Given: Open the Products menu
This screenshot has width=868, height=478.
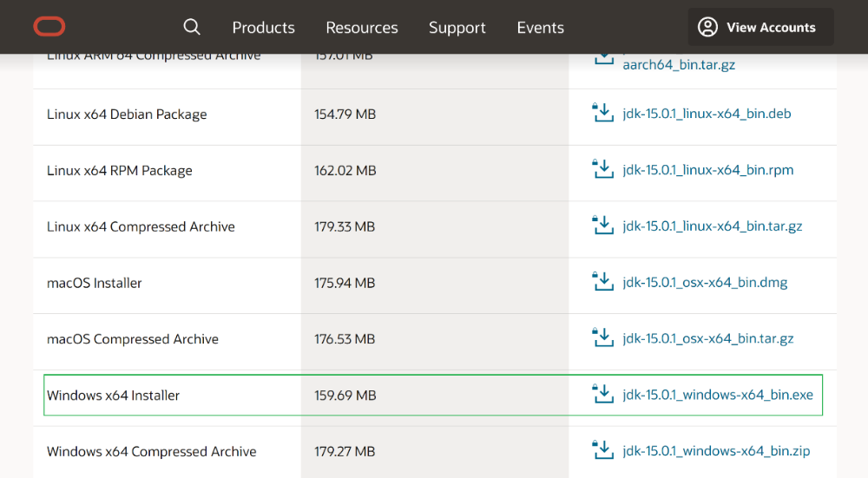Looking at the screenshot, I should pos(264,28).
